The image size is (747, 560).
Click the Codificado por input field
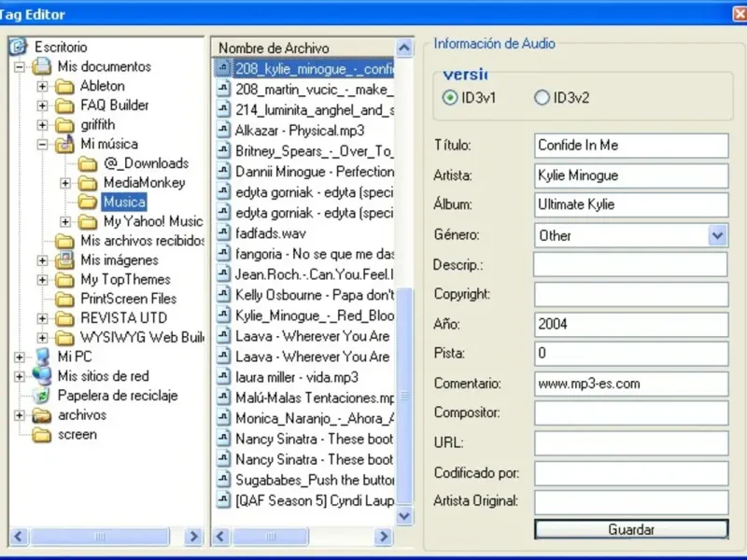pyautogui.click(x=631, y=473)
